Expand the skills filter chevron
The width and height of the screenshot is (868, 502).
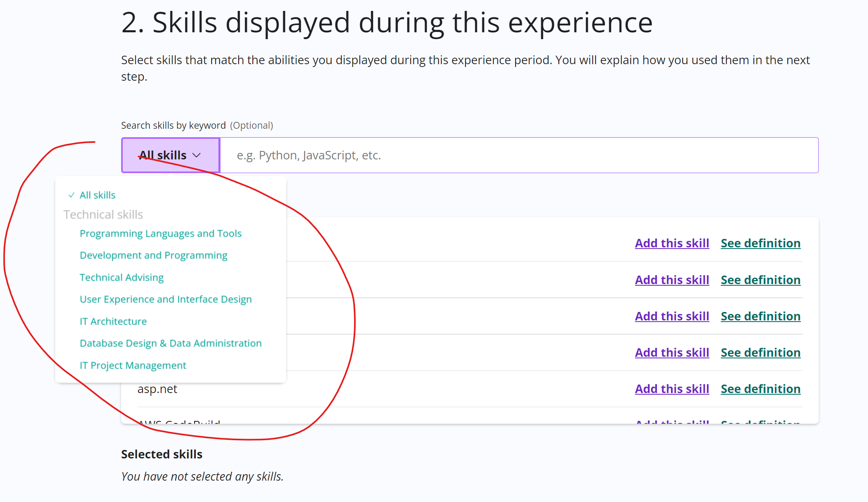click(x=197, y=155)
